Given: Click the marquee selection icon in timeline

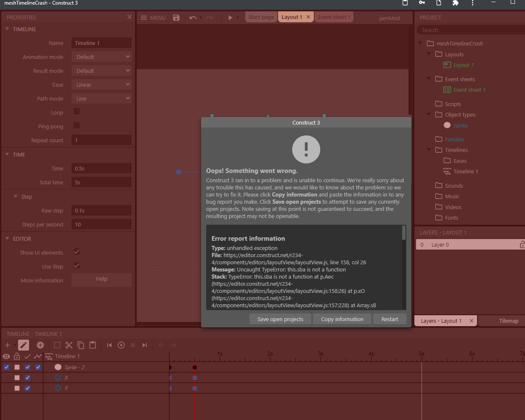Looking at the screenshot, I should 57,345.
